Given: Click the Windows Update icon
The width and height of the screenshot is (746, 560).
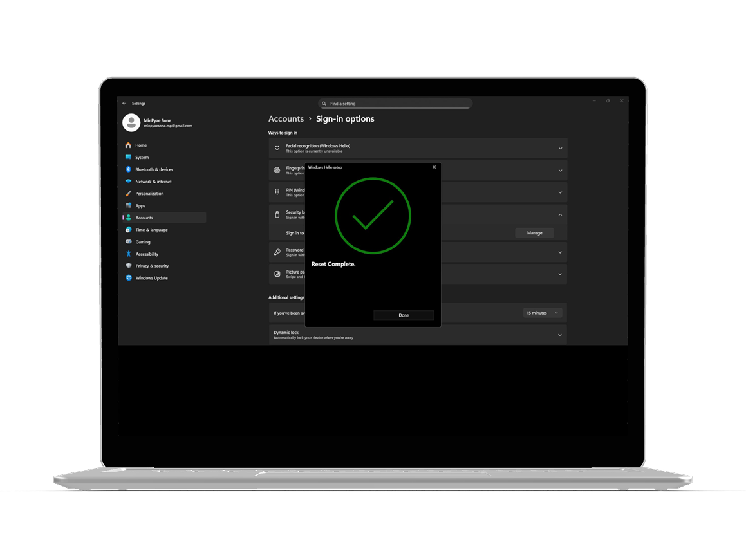Looking at the screenshot, I should (129, 277).
